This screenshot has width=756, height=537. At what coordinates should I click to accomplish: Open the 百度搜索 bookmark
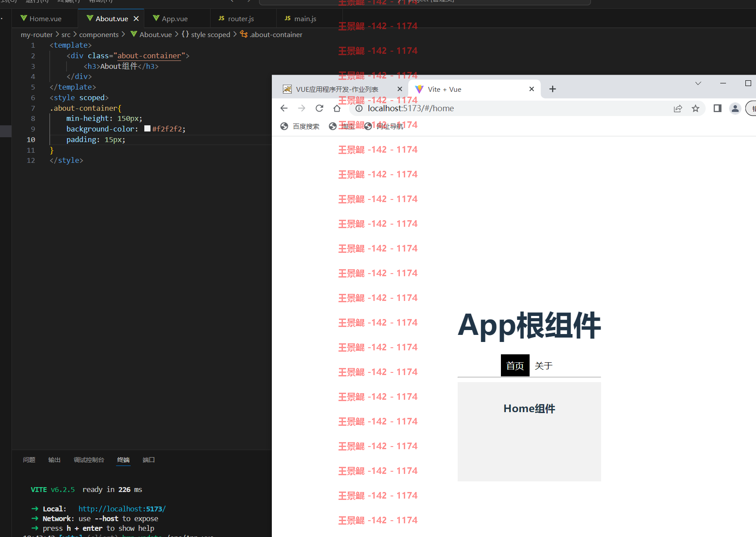(x=300, y=126)
